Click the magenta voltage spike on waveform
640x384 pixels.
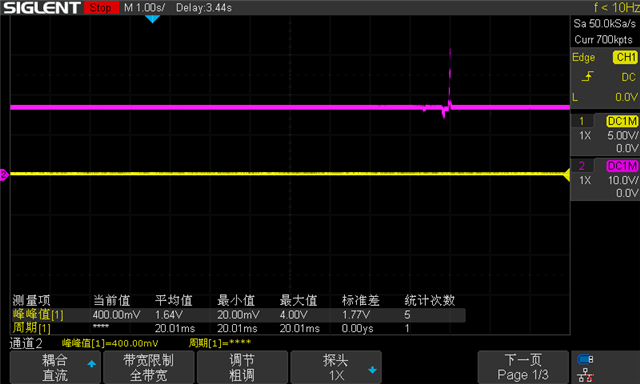pos(450,78)
